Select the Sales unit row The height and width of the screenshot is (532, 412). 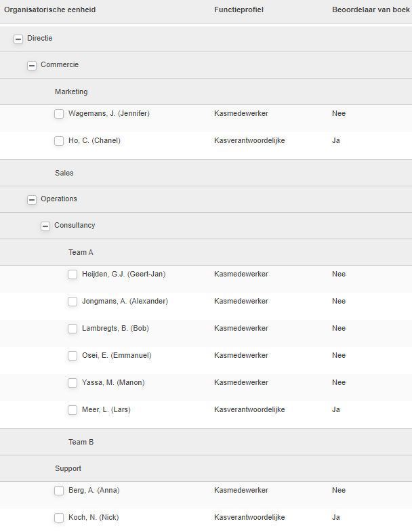pos(206,173)
